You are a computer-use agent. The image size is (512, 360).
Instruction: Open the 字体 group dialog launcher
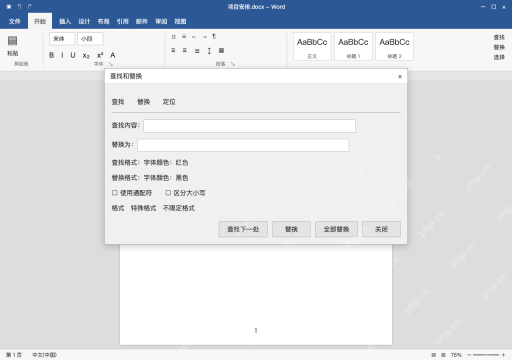tap(111, 64)
